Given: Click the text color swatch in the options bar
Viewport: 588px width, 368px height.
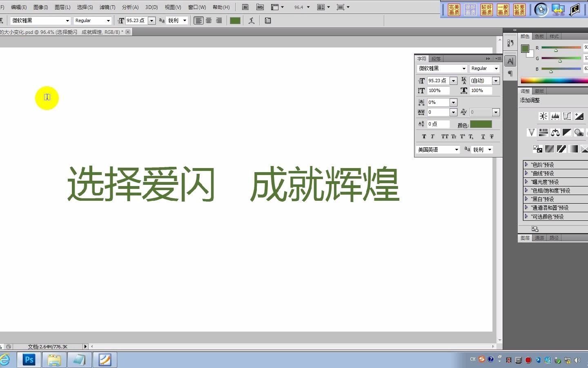Looking at the screenshot, I should pos(235,20).
